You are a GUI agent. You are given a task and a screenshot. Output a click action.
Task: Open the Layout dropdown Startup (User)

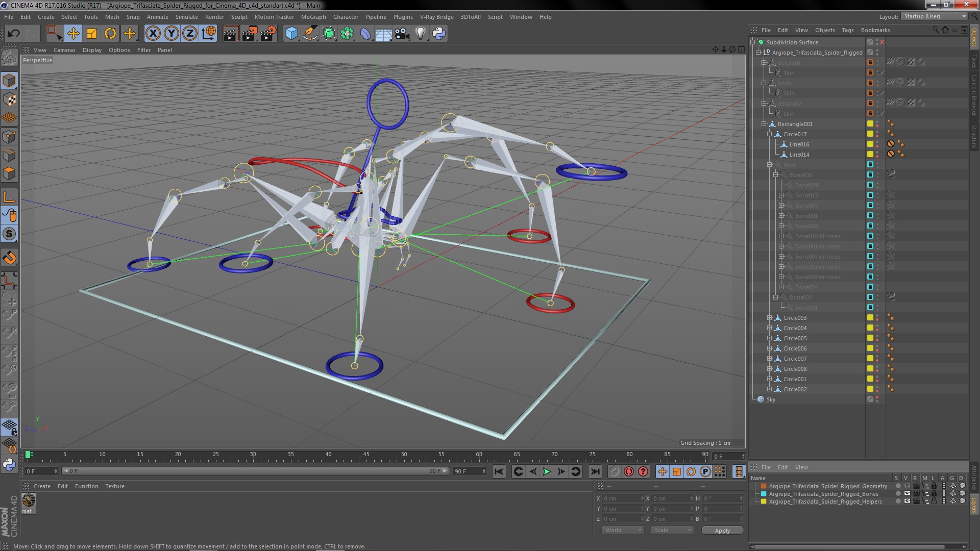pos(934,16)
